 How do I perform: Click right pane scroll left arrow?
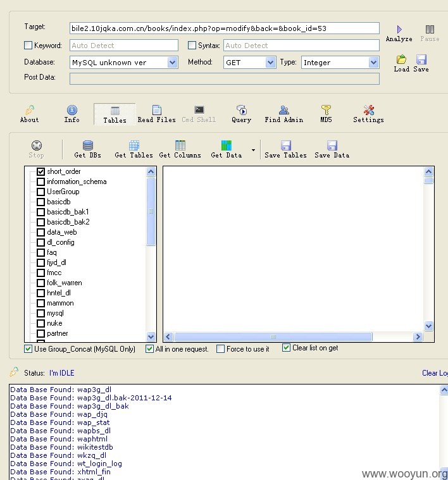point(168,336)
